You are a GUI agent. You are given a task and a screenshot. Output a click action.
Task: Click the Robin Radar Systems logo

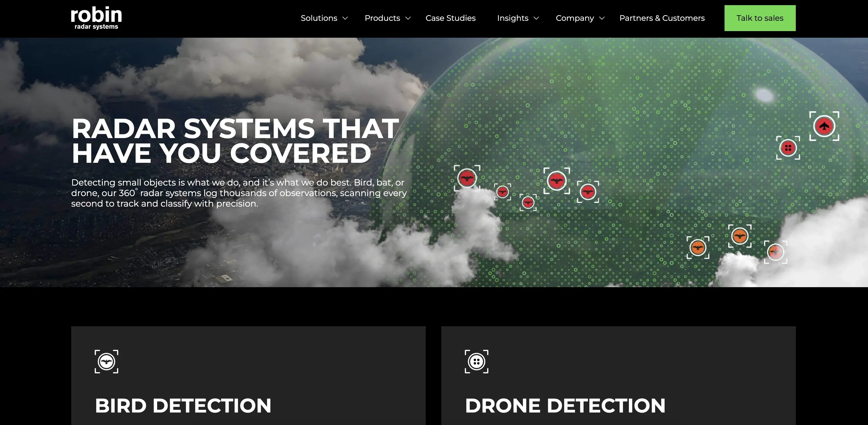96,18
